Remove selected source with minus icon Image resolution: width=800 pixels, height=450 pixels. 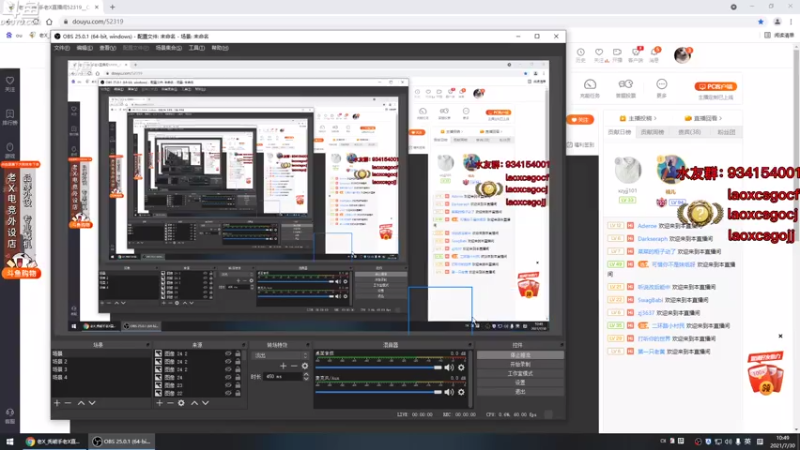tap(170, 403)
